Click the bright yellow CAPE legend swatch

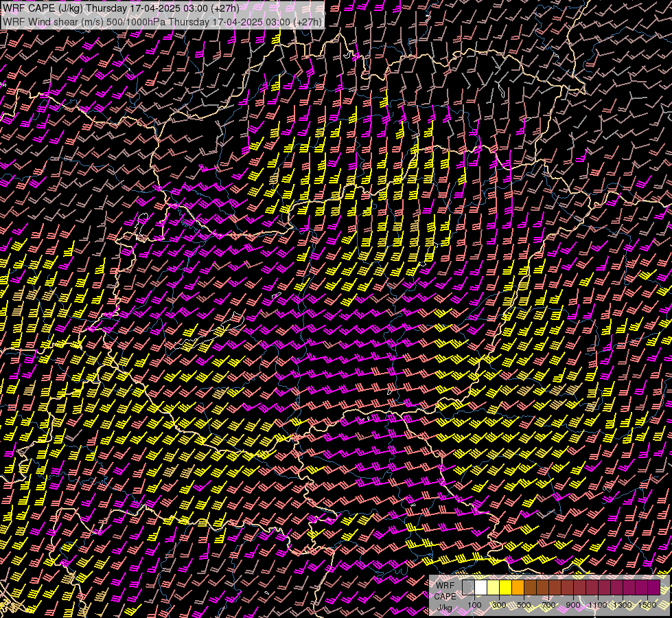(x=506, y=588)
